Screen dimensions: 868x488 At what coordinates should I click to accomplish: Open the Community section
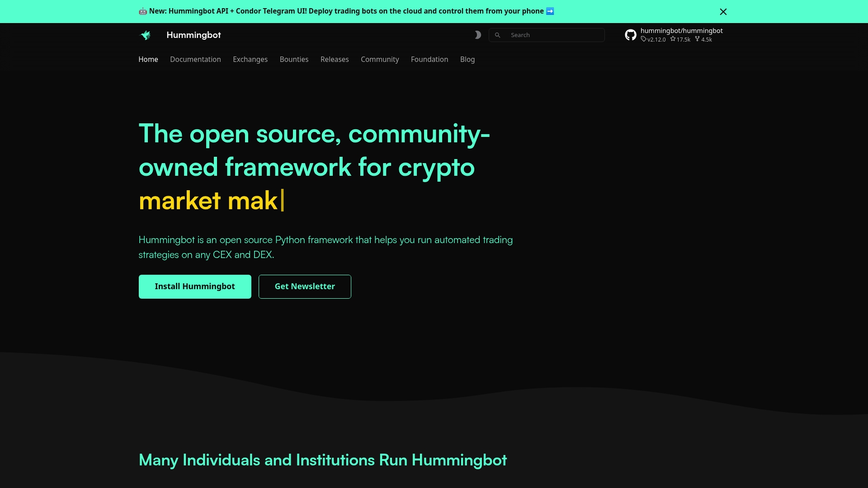click(380, 59)
